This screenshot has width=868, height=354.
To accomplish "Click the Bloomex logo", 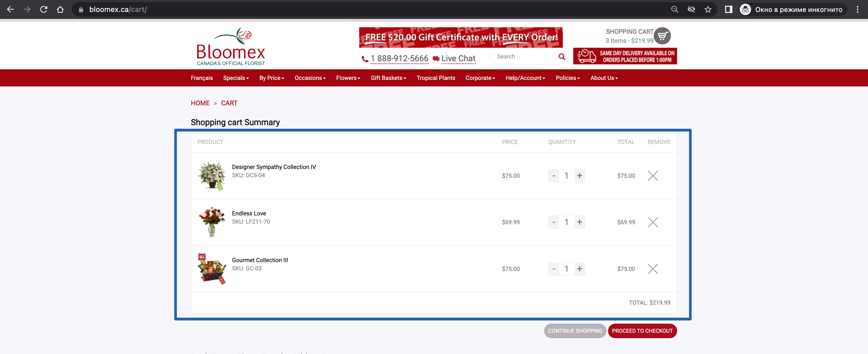I will point(231,46).
